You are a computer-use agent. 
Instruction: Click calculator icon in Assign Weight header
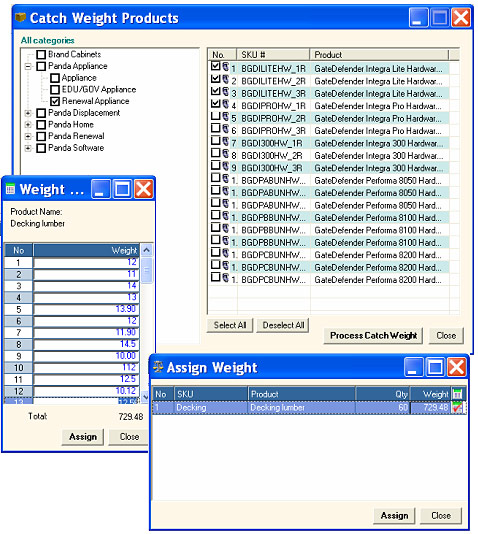pyautogui.click(x=458, y=394)
